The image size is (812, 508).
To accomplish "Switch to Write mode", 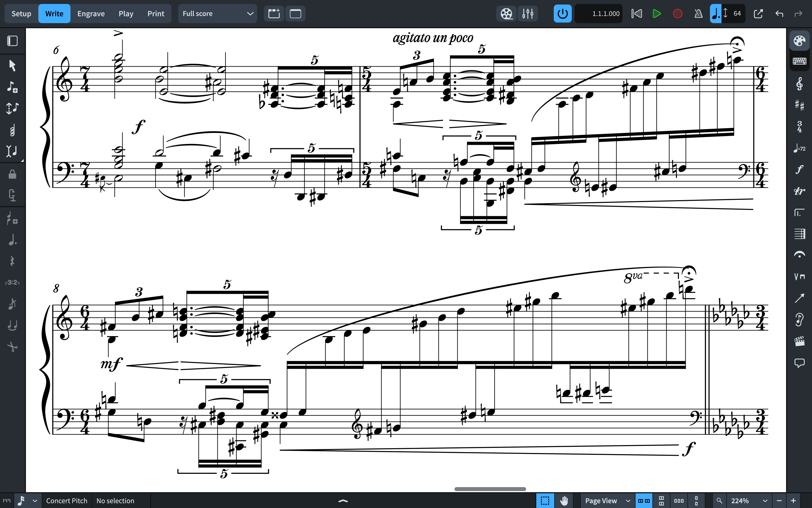I will tap(54, 14).
